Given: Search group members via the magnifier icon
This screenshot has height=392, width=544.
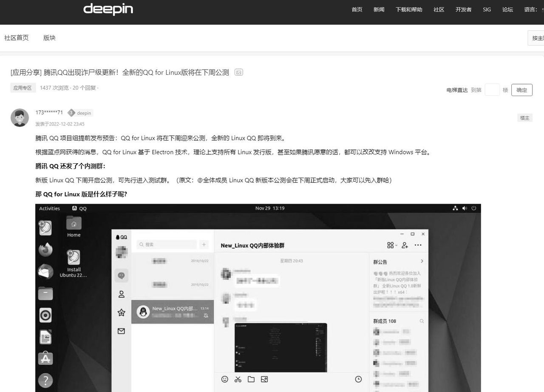Looking at the screenshot, I should pos(422,321).
